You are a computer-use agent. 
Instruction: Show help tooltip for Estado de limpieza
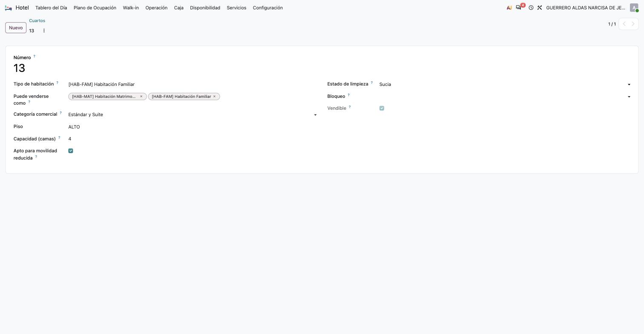coord(371,83)
